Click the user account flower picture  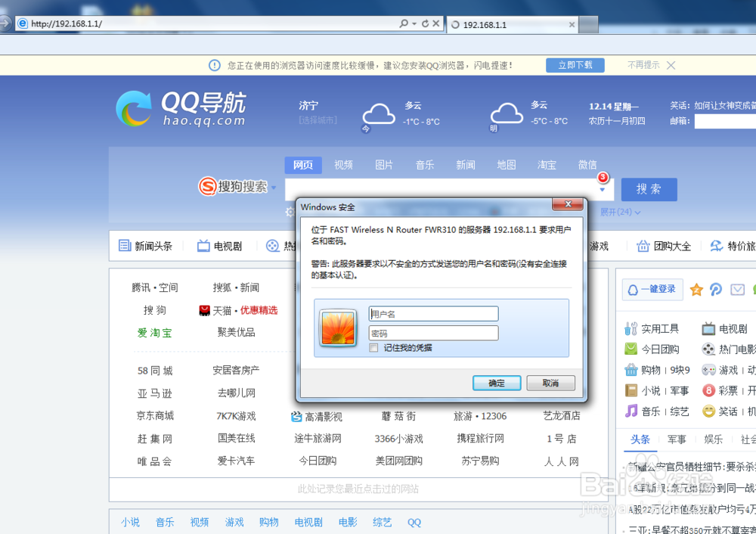(338, 328)
